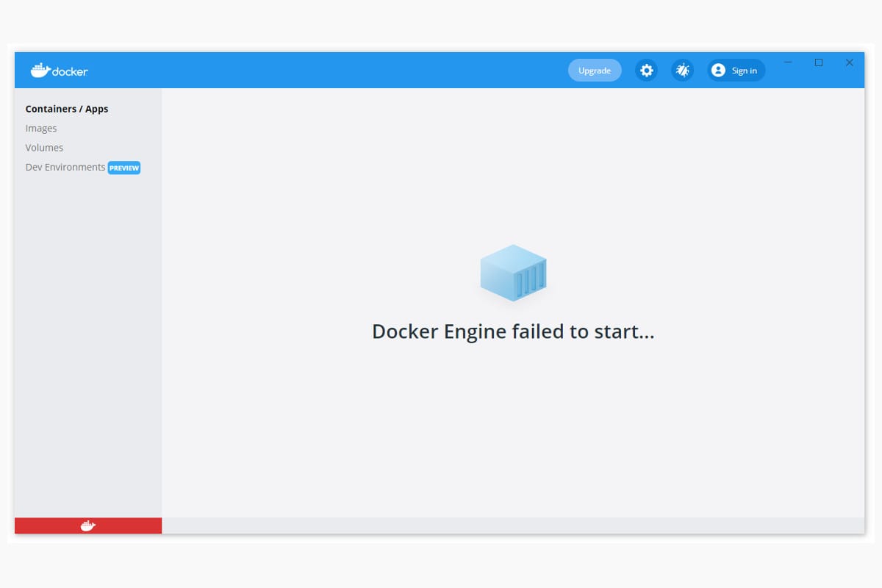Viewport: 882px width, 588px height.
Task: Close the Docker Desktop window
Action: point(849,63)
